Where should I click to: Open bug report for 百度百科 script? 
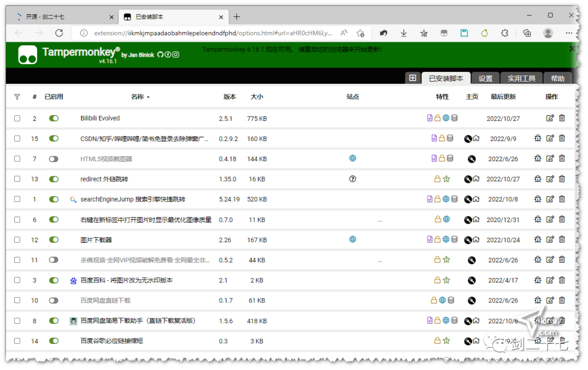click(x=538, y=280)
